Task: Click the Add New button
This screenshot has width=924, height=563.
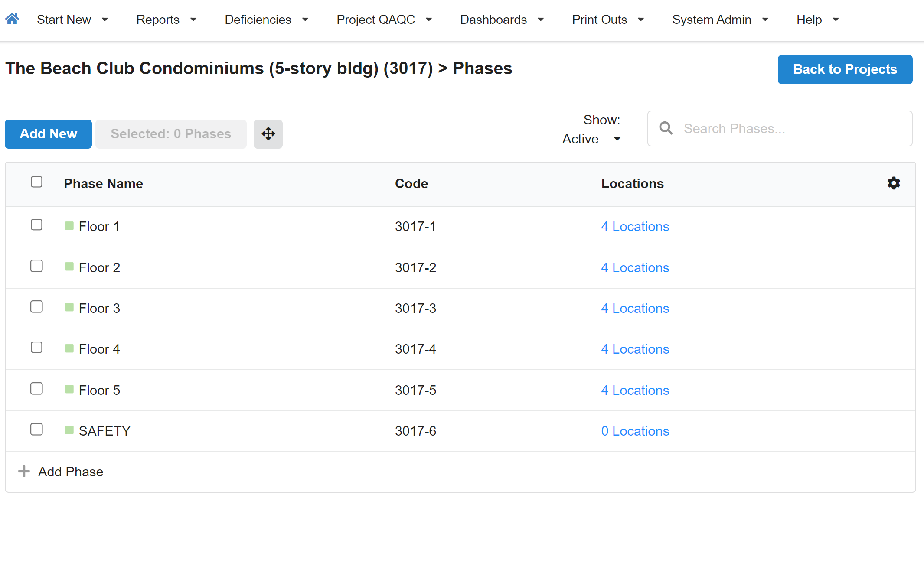Action: coord(48,134)
